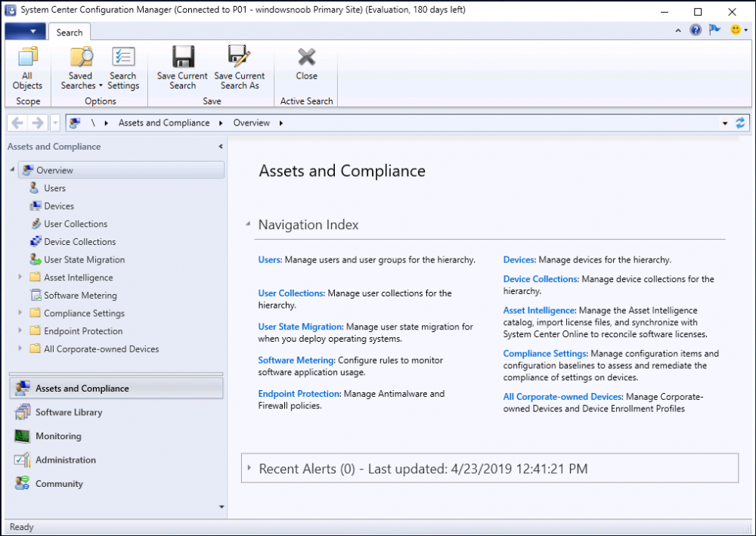Open the Monitoring workspace
Screen dimensions: 756x536
[x=116, y=435]
